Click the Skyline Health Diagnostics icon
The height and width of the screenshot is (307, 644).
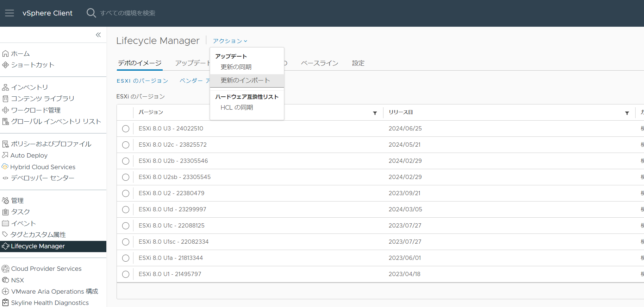pyautogui.click(x=5, y=302)
